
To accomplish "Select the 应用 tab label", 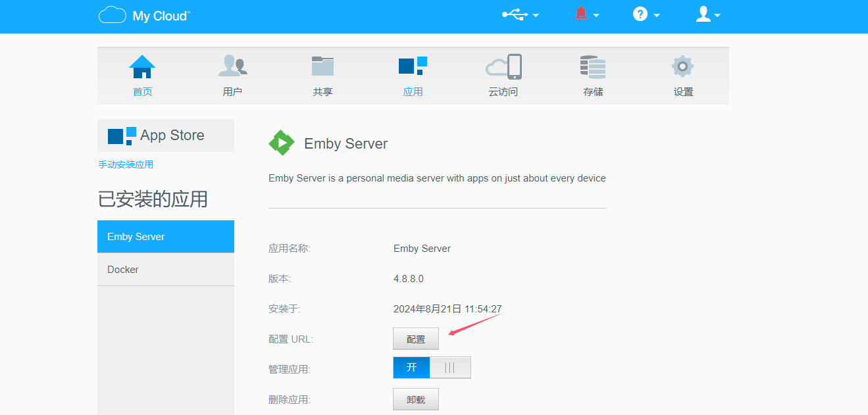I will pyautogui.click(x=413, y=92).
